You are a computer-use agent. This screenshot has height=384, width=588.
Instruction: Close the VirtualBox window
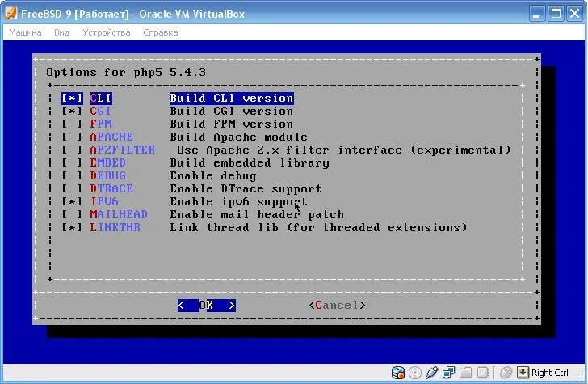click(x=574, y=14)
